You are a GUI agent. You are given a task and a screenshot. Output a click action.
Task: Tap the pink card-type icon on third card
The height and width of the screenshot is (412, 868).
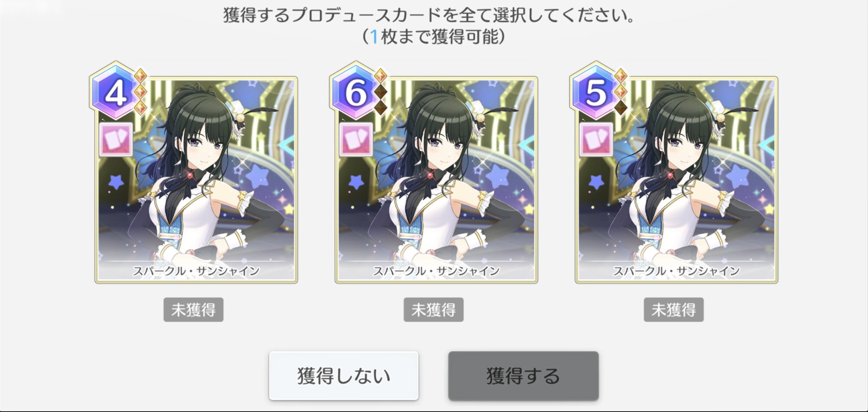click(596, 140)
